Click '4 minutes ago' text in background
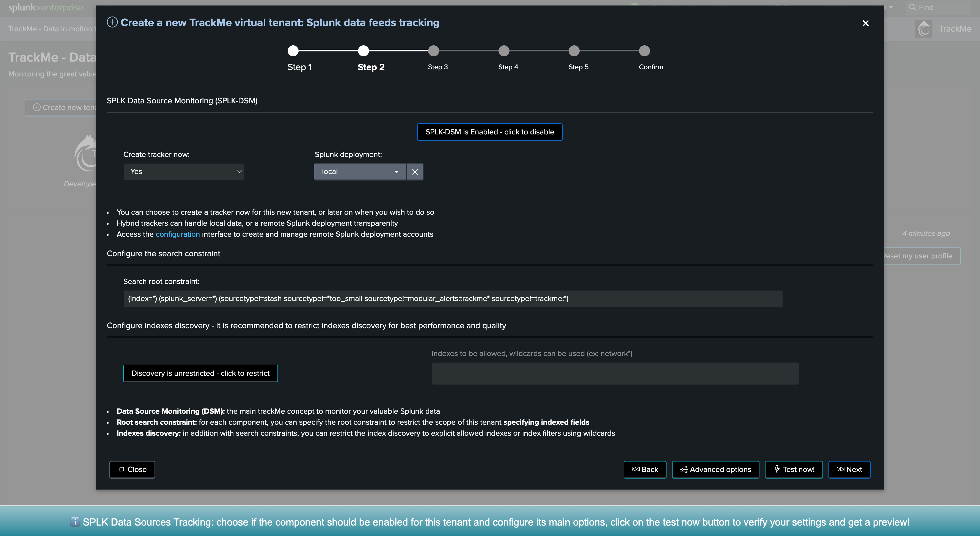Screen dimensions: 980x536 tap(926, 234)
